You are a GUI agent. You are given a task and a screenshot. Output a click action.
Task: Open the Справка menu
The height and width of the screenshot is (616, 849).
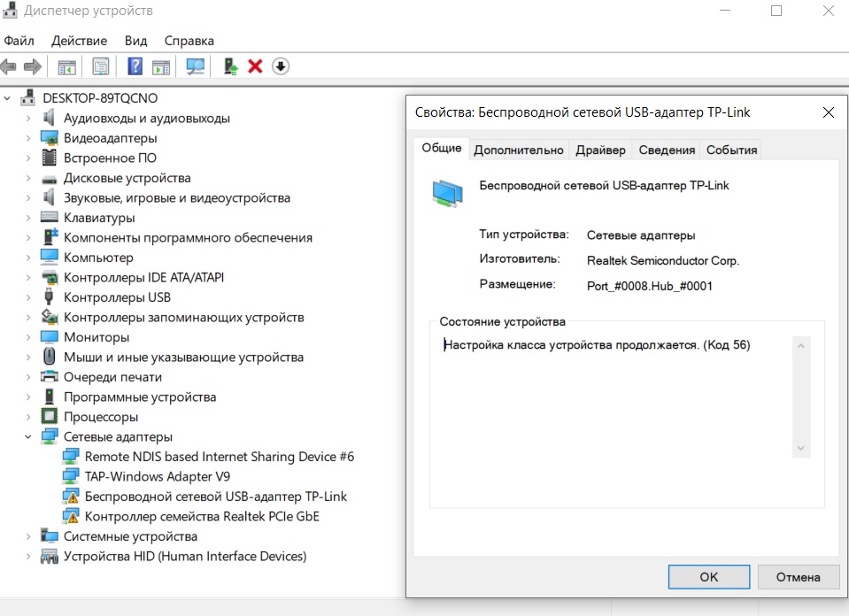(189, 41)
